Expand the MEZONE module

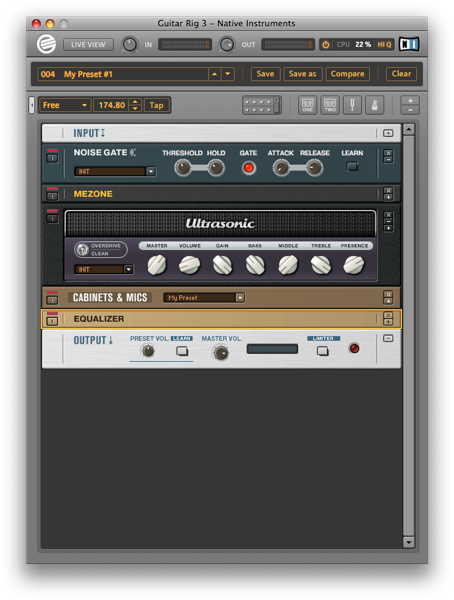click(388, 197)
